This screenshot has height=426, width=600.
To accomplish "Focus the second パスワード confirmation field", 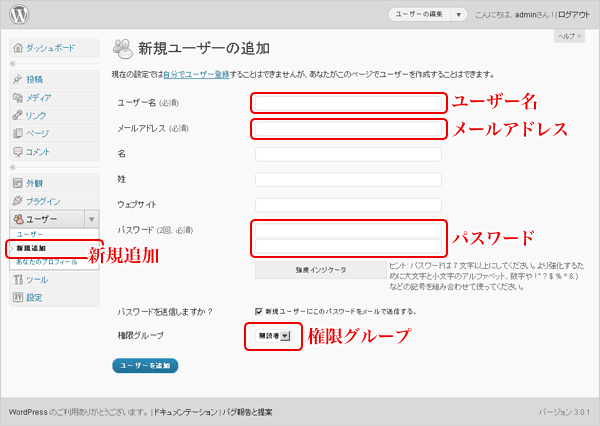I will 348,246.
